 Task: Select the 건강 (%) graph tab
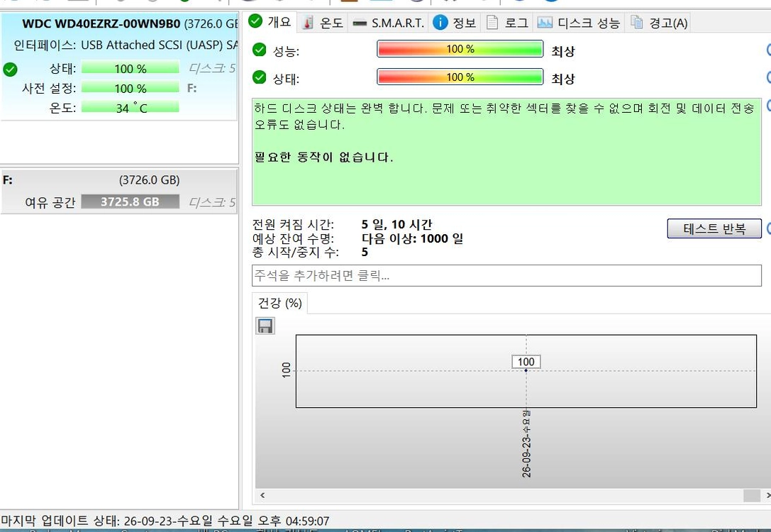click(279, 303)
